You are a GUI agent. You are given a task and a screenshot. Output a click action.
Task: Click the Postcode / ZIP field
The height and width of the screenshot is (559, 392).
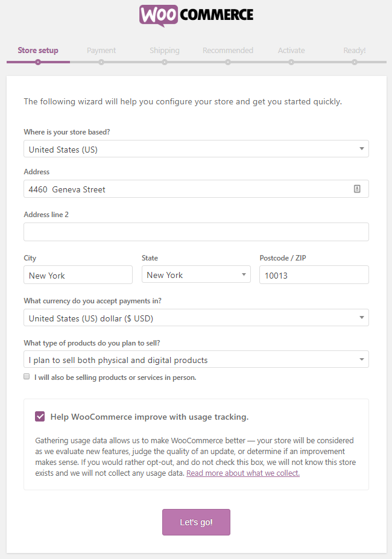click(x=314, y=275)
